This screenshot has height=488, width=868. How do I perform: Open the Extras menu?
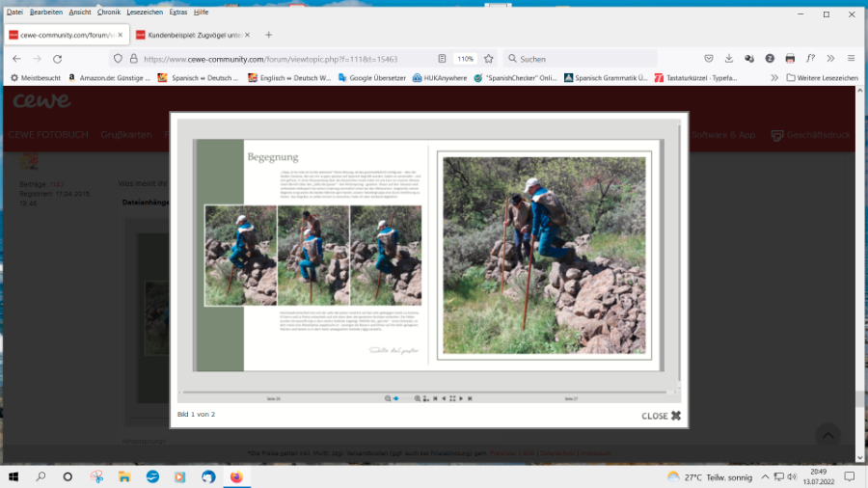[x=178, y=13]
